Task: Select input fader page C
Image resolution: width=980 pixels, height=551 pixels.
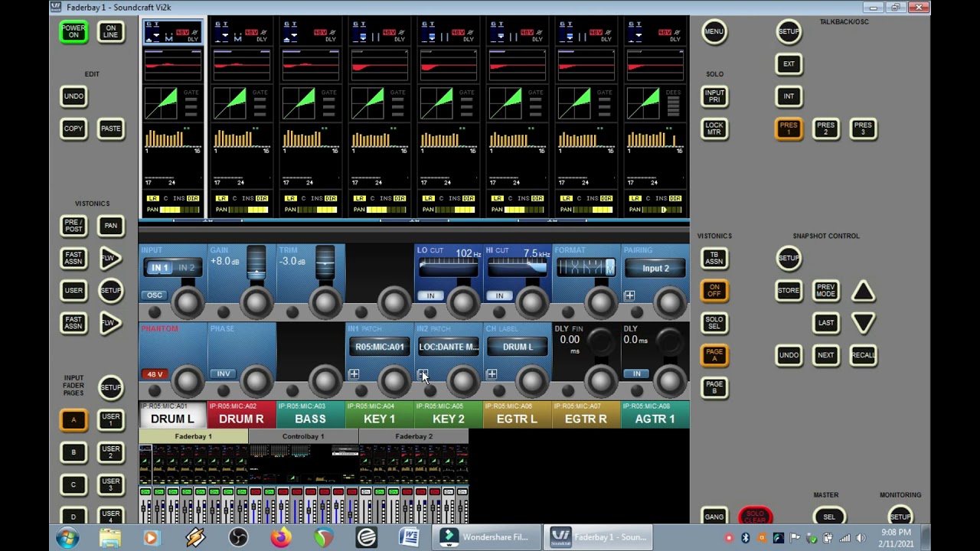Action: [x=73, y=484]
